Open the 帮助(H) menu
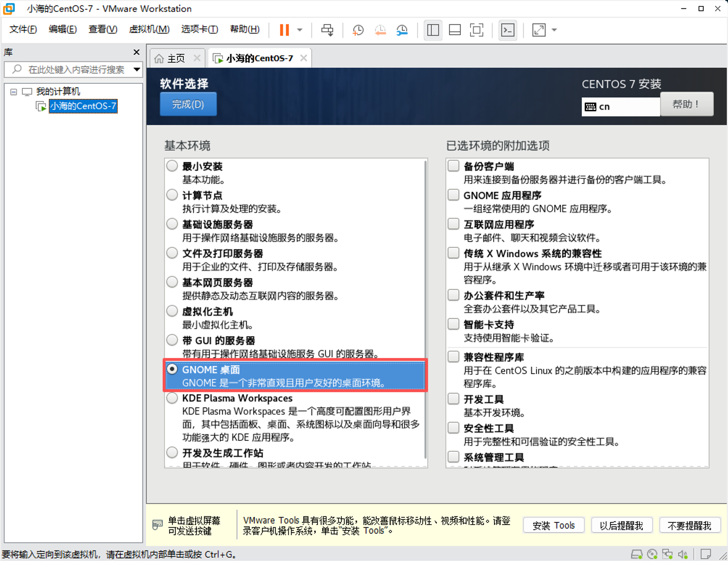 click(x=245, y=29)
